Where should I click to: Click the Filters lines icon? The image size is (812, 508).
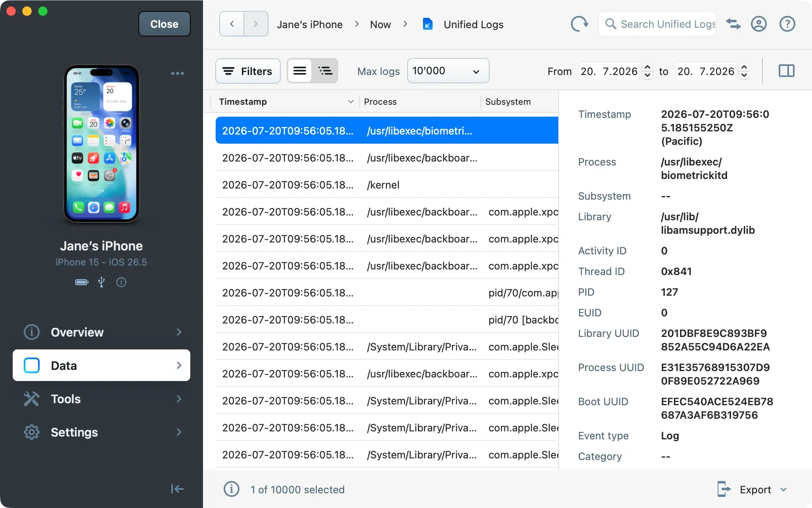pyautogui.click(x=228, y=71)
